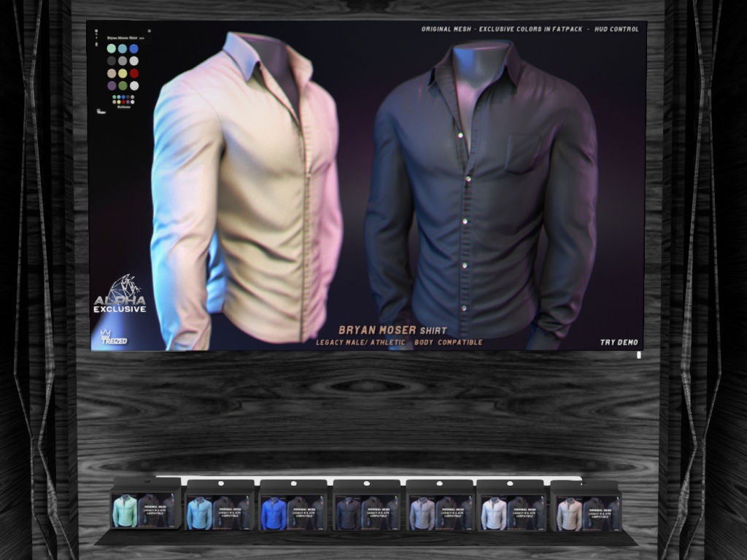Click 'EXCLUSIVE COLORS IN FATPACK' text
The width and height of the screenshot is (747, 560).
click(x=531, y=29)
